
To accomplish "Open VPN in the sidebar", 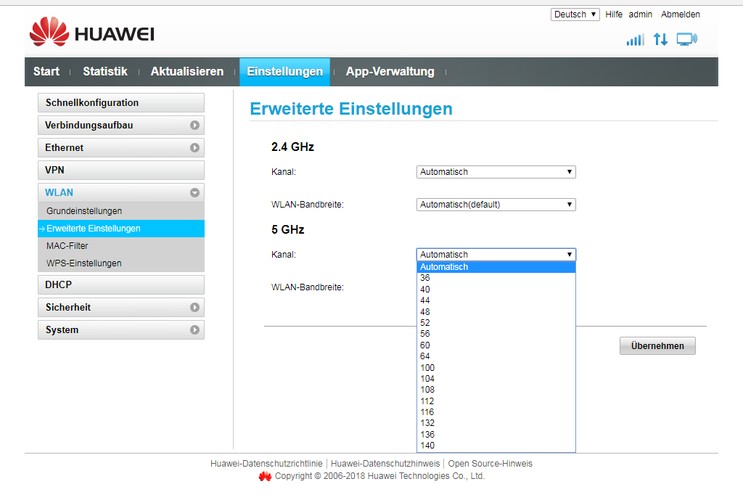I will point(121,170).
